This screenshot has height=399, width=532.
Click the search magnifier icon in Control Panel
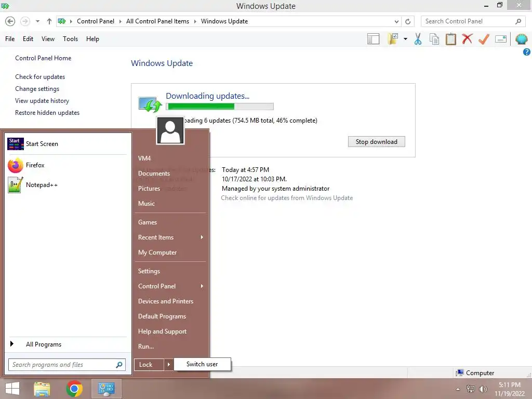pos(518,21)
